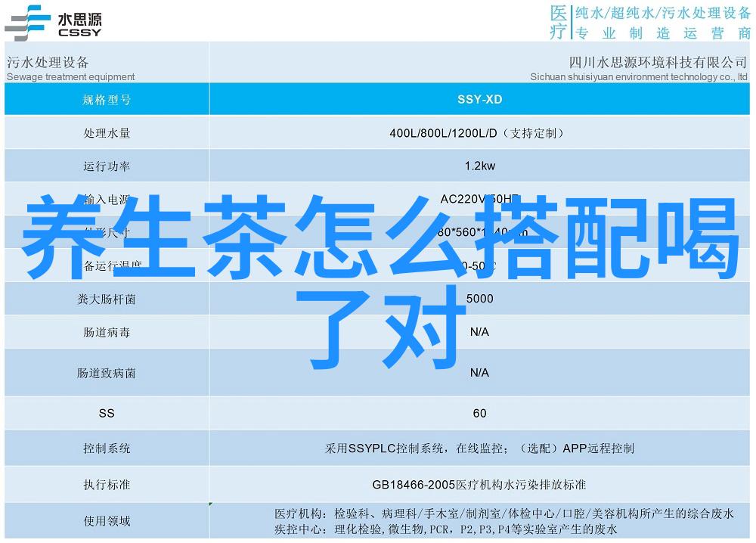
Task: Select the 纯水/超纯水/污水处理设备 header text
Action: [662, 13]
